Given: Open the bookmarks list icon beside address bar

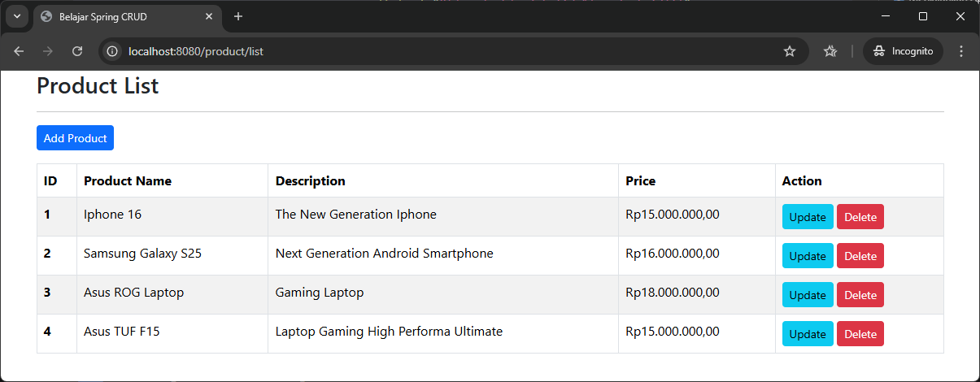Looking at the screenshot, I should [x=830, y=51].
